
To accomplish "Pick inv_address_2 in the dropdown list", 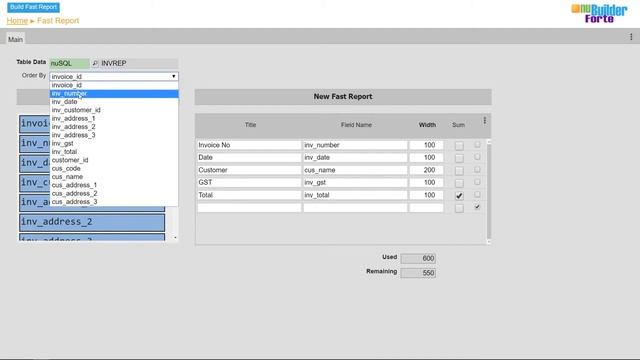I will (x=114, y=127).
